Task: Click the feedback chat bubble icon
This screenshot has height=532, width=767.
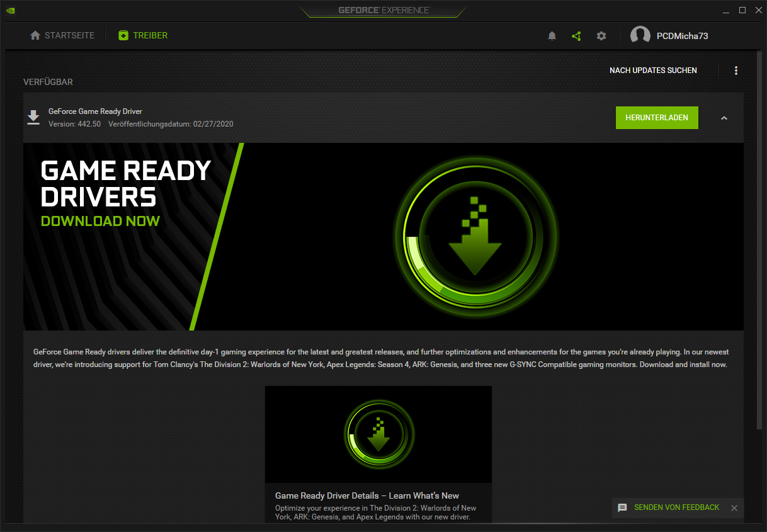Action: pos(622,508)
